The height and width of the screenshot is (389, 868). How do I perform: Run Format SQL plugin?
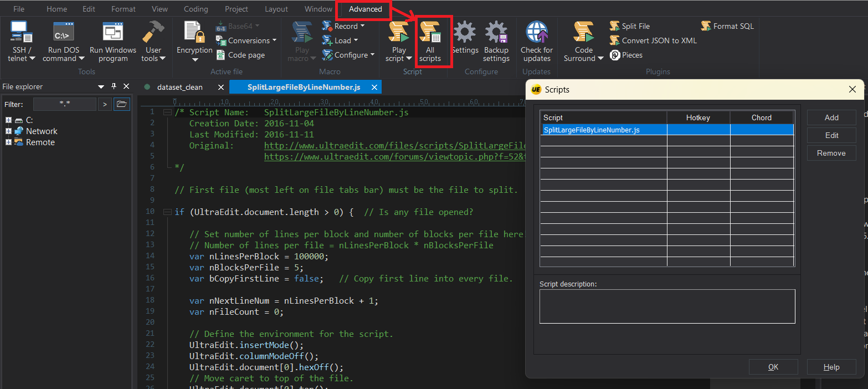[727, 26]
